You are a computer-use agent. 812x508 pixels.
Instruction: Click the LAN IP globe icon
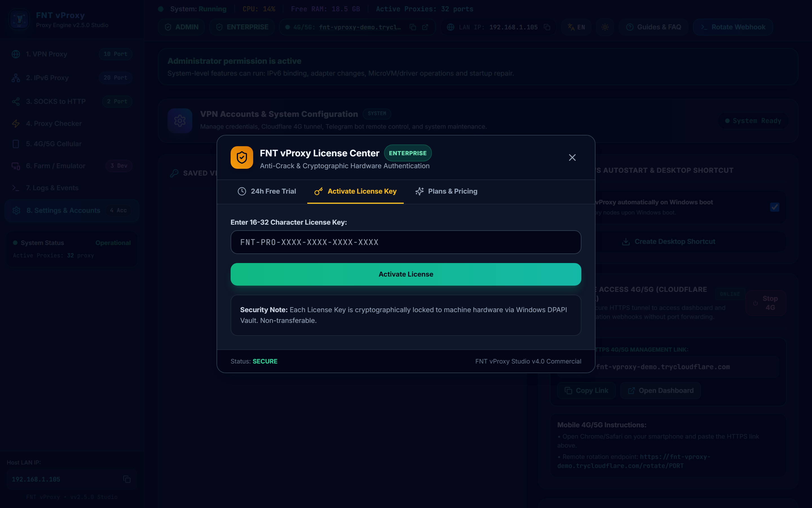tap(451, 27)
